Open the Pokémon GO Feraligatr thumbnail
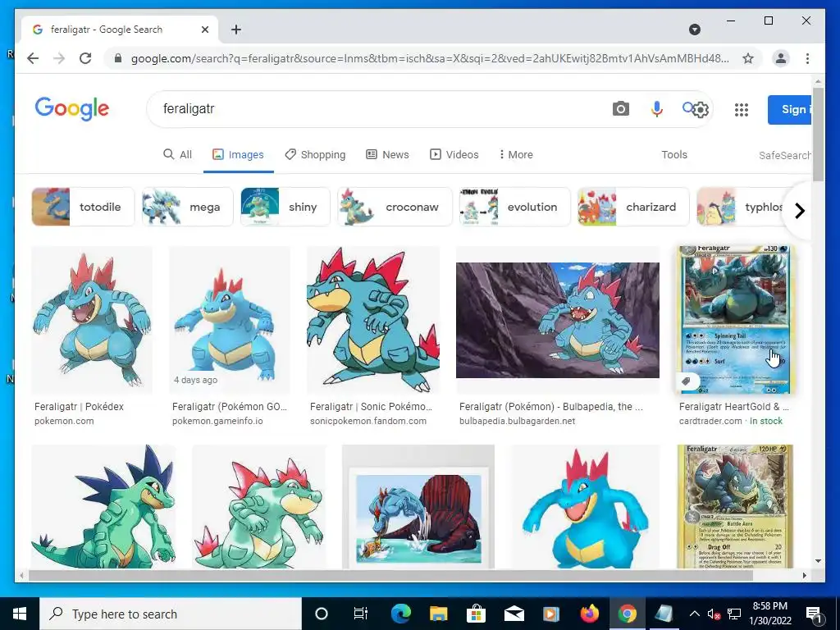Screen dimensions: 840x630 pyautogui.click(x=230, y=320)
